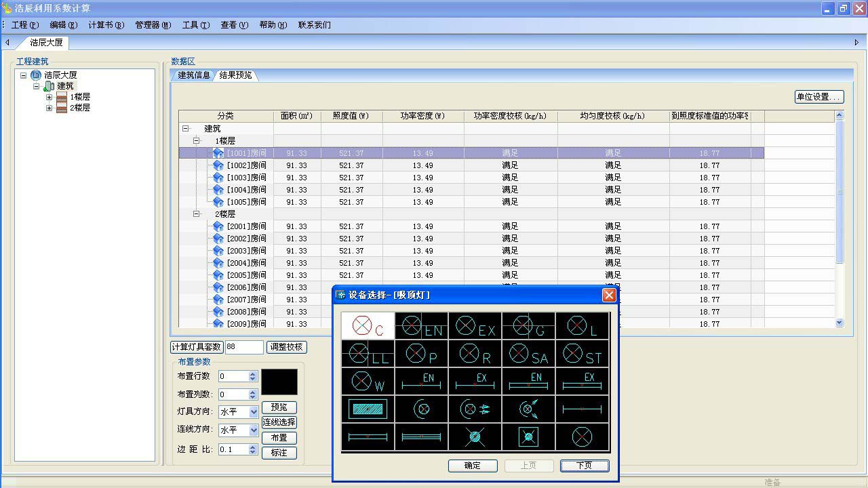Click the 布置行数 spinner arrows

[x=253, y=376]
